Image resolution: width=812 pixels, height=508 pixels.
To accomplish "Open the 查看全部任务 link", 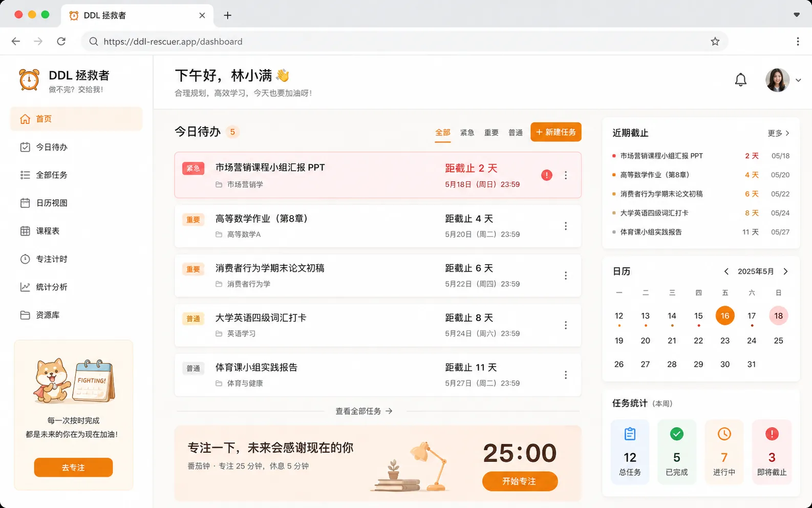I will pos(364,411).
